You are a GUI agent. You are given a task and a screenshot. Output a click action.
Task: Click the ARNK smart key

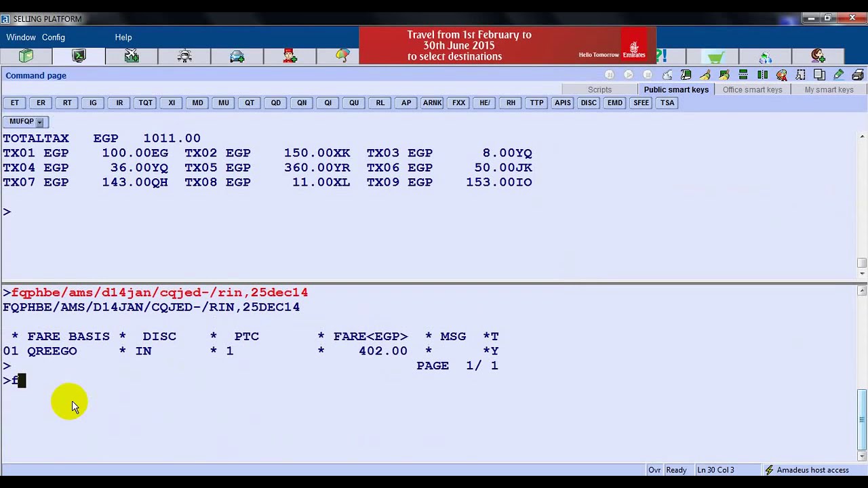(433, 103)
